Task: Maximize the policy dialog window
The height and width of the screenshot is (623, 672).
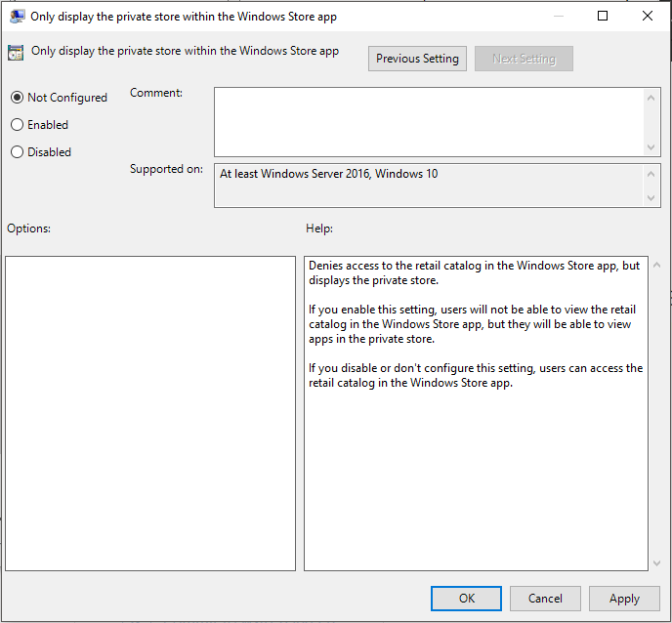Action: [603, 16]
